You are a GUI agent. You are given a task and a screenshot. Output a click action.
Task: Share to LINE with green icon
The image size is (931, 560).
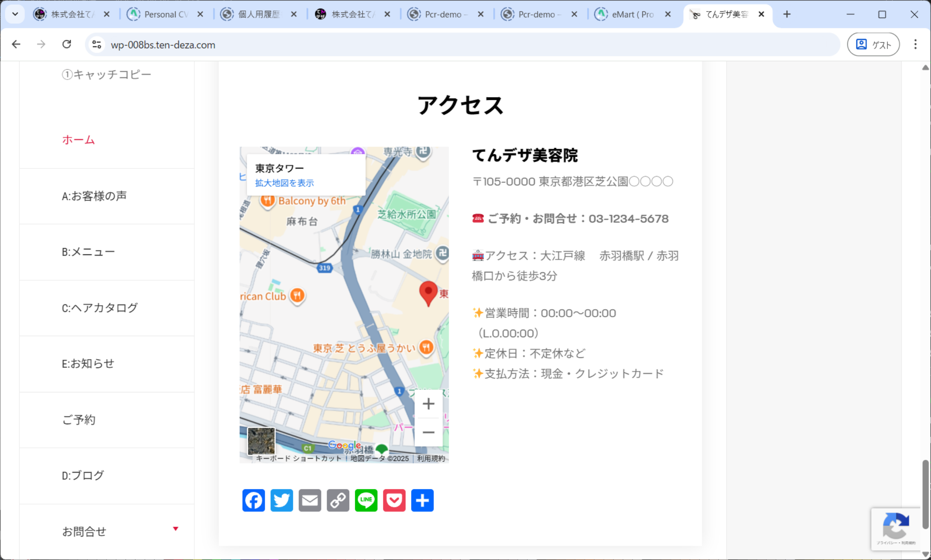point(366,501)
